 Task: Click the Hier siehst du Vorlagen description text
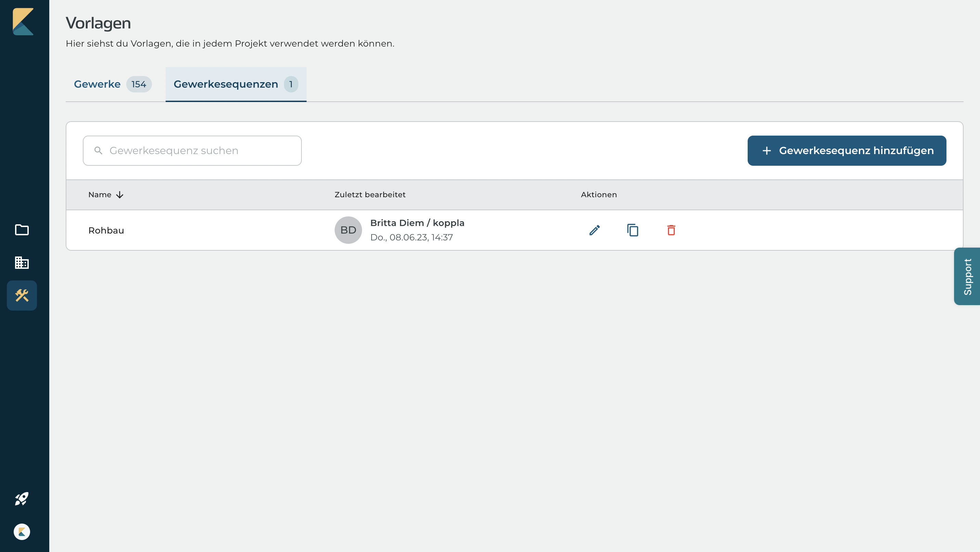230,43
